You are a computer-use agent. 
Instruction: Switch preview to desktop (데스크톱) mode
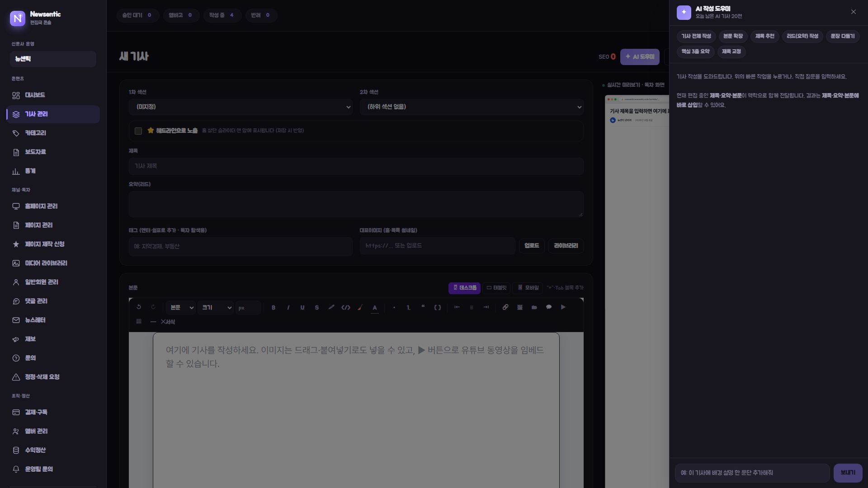pyautogui.click(x=464, y=288)
